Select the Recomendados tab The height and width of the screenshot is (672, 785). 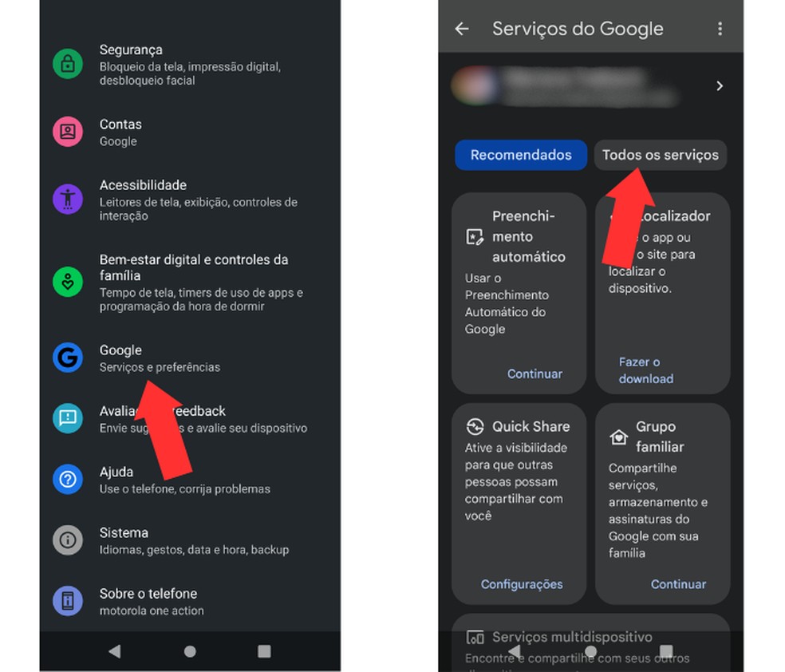521,155
